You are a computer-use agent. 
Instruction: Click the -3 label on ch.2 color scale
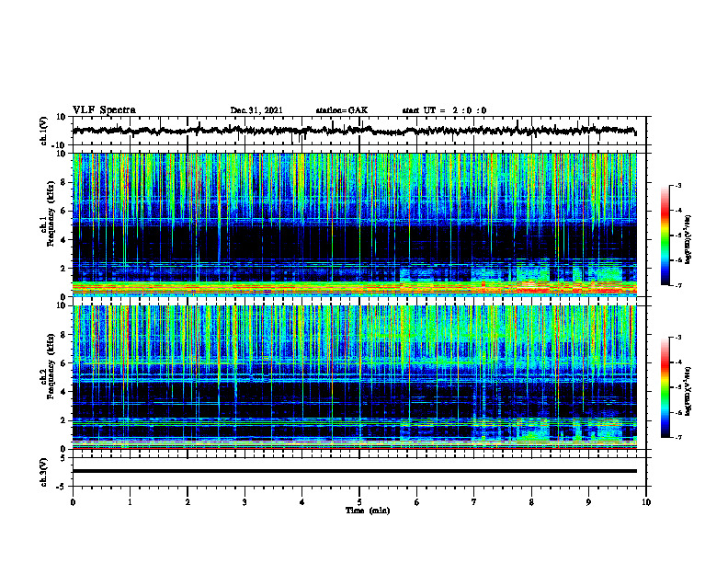[678, 338]
